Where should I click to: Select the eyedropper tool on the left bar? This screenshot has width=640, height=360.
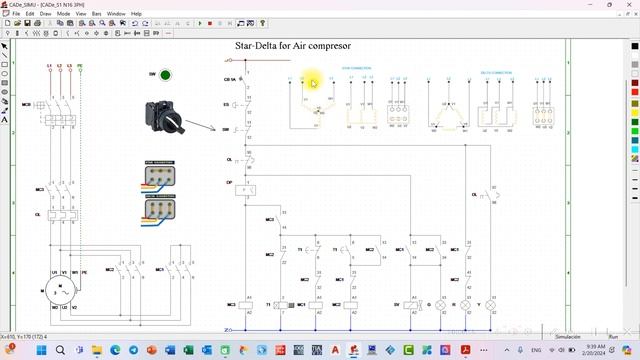[x=4, y=110]
